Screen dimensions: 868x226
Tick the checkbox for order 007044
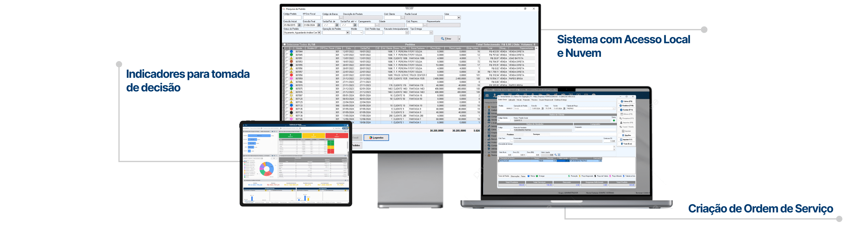pyautogui.click(x=287, y=52)
